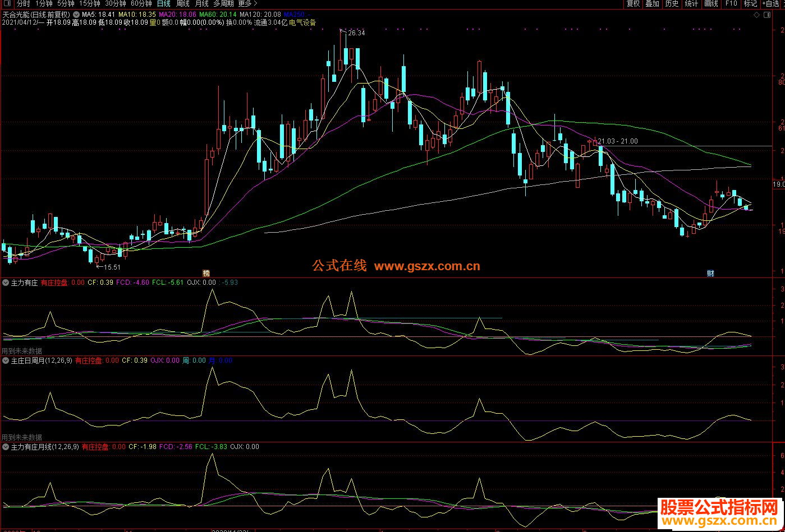Open the 多周期 multi-period view
The height and width of the screenshot is (532, 785).
click(223, 3)
